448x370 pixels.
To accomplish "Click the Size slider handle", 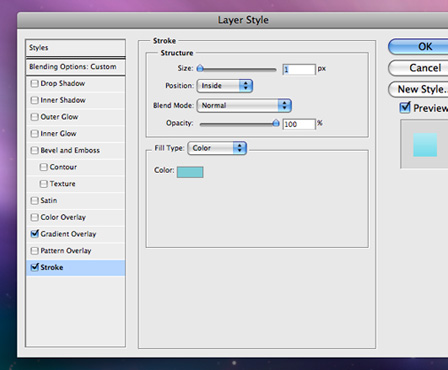I will tap(200, 69).
